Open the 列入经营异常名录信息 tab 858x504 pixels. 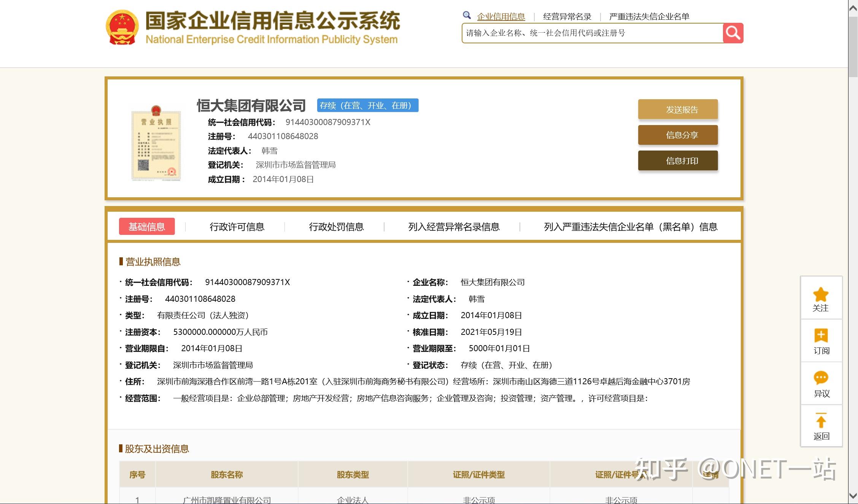click(x=454, y=227)
